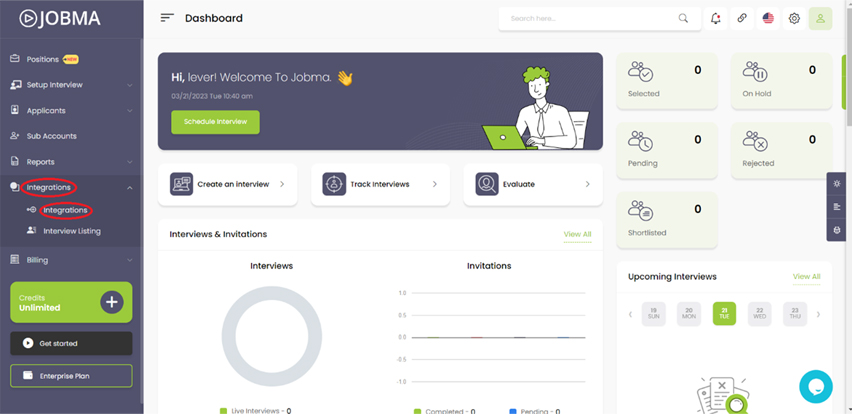
Task: Click the link chain icon
Action: (x=742, y=18)
